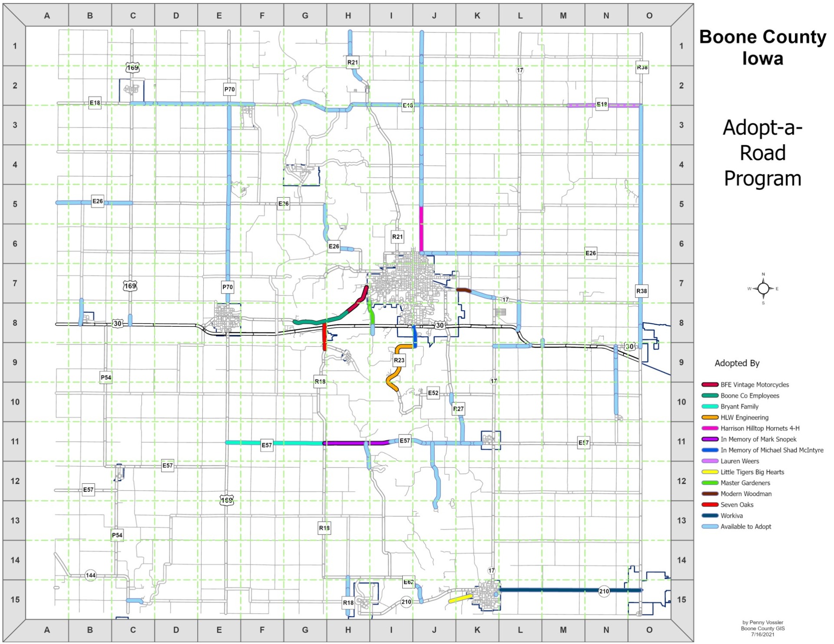Viewport: 834px width, 644px height.
Task: Click the Workiva legend color swatch
Action: 710,516
